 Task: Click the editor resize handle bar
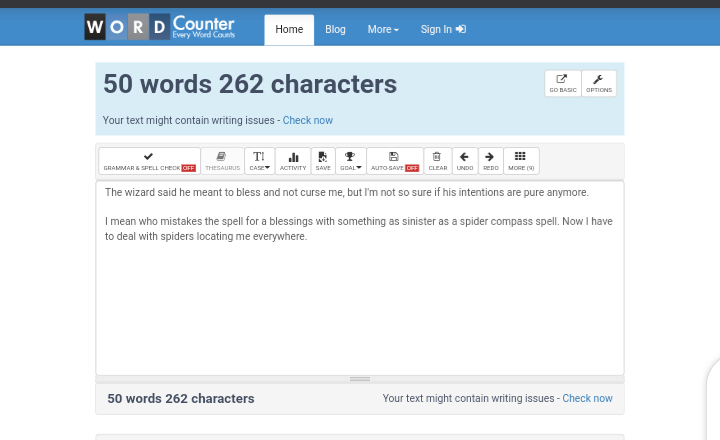pos(360,379)
